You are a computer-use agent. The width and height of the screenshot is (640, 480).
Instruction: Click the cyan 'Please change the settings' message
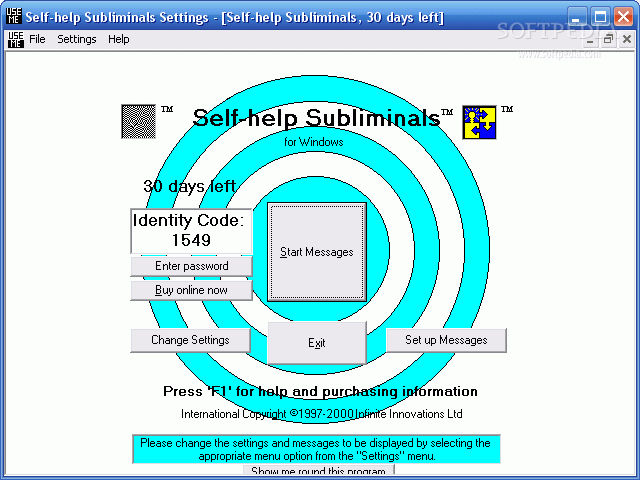click(x=316, y=449)
